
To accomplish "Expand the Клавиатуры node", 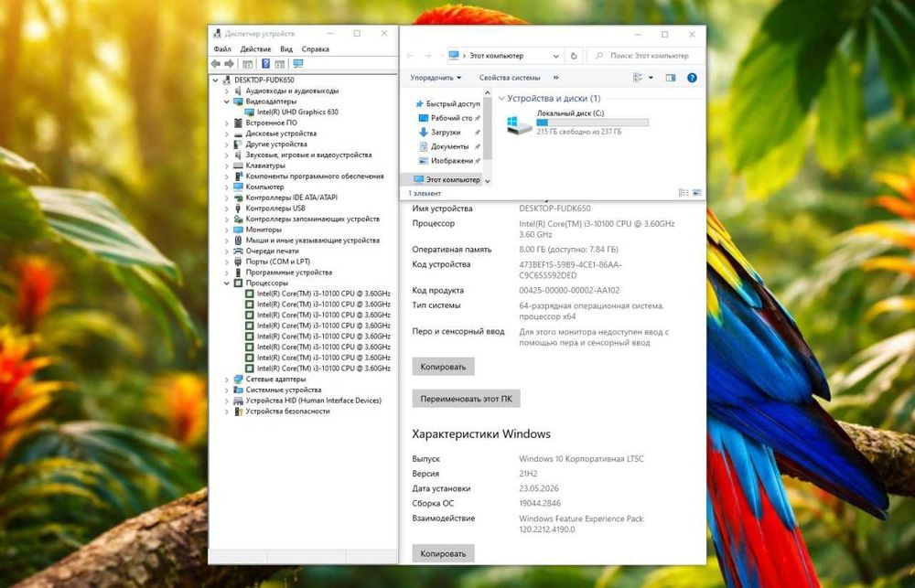I will click(227, 166).
